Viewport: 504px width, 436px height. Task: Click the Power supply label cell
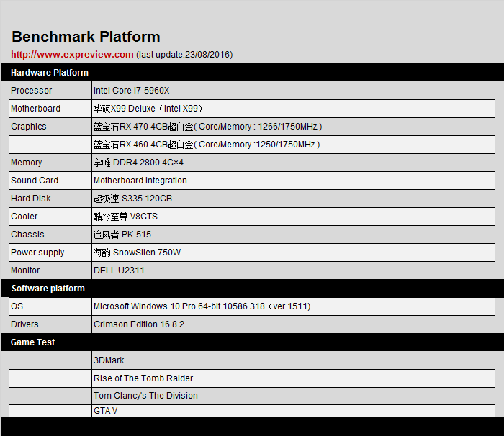click(50, 253)
